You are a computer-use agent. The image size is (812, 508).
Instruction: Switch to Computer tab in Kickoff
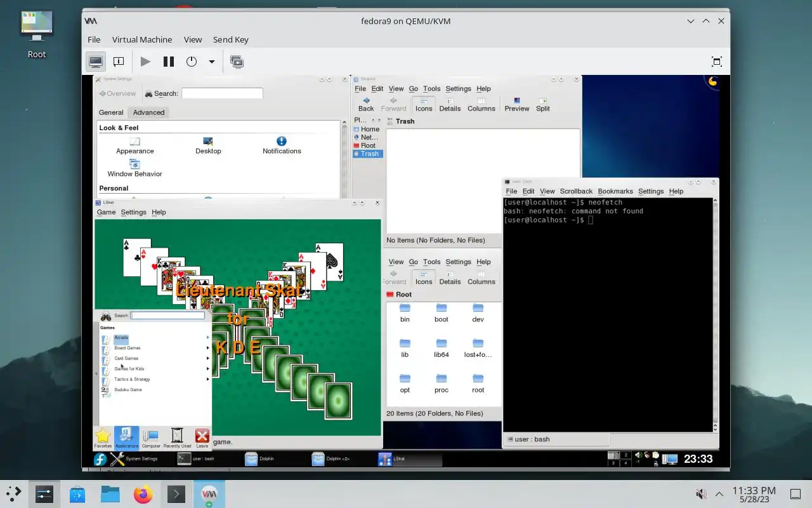click(x=151, y=438)
